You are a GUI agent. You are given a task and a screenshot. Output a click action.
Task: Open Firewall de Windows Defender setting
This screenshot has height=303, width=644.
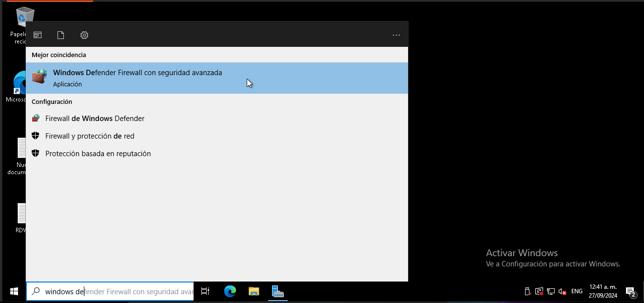click(x=217, y=119)
